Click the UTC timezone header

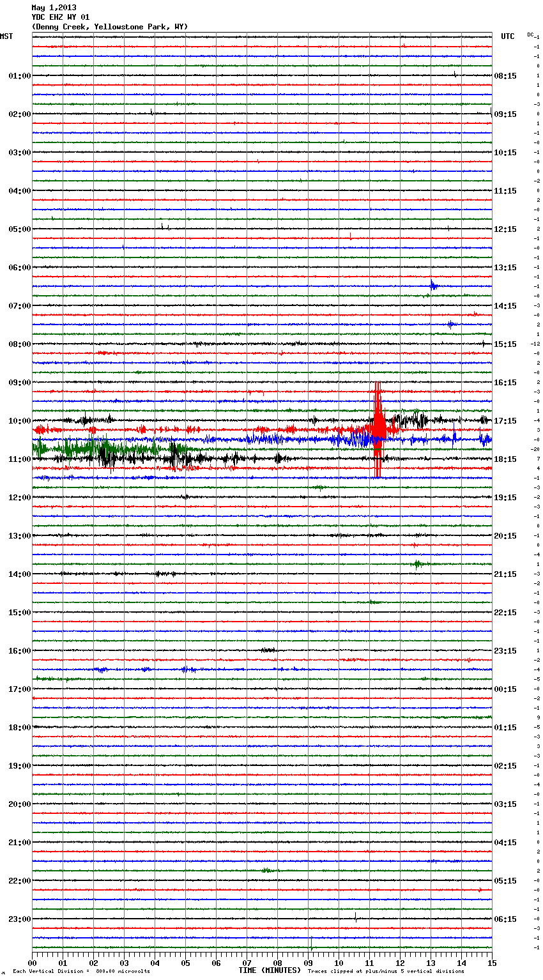508,36
